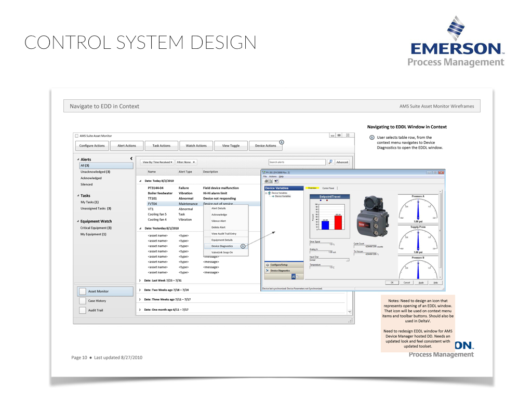The width and height of the screenshot is (532, 399).
Task: Switch to the Overview tab
Action: click(312, 188)
